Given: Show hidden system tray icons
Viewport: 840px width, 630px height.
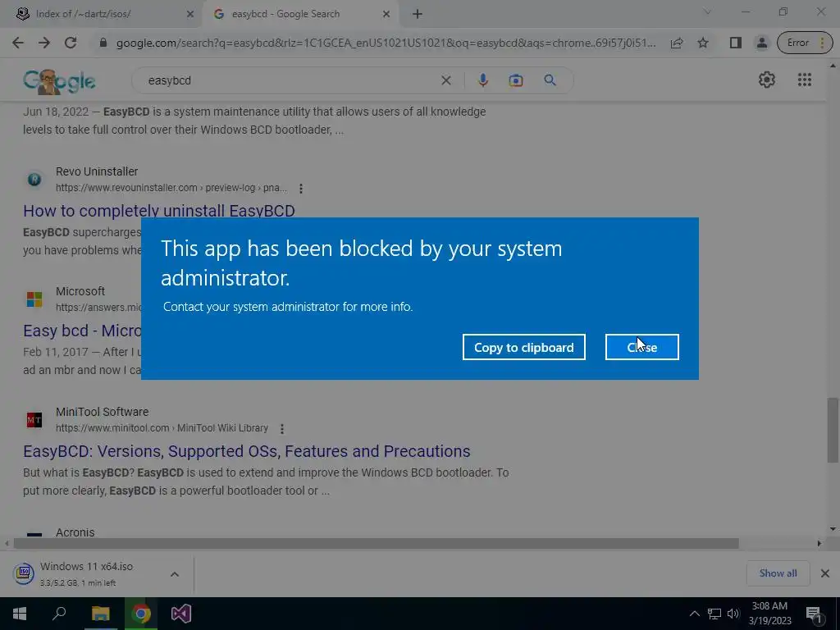Looking at the screenshot, I should (694, 614).
